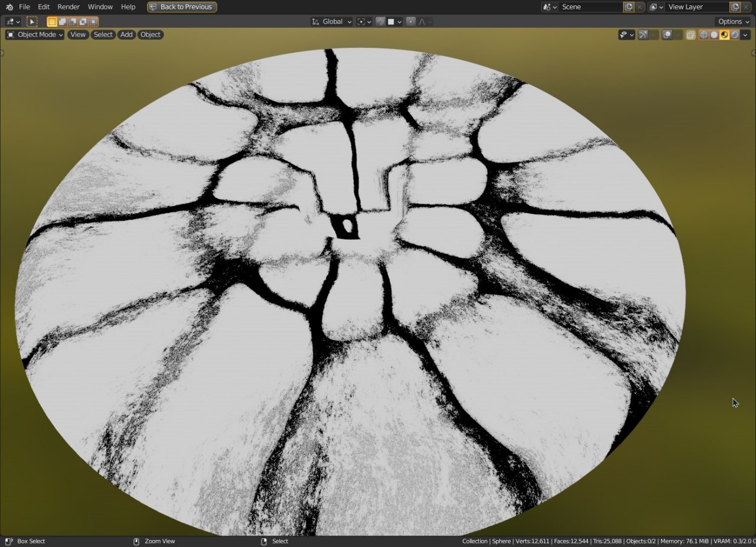
Task: Click the Scene name field
Action: click(x=590, y=7)
